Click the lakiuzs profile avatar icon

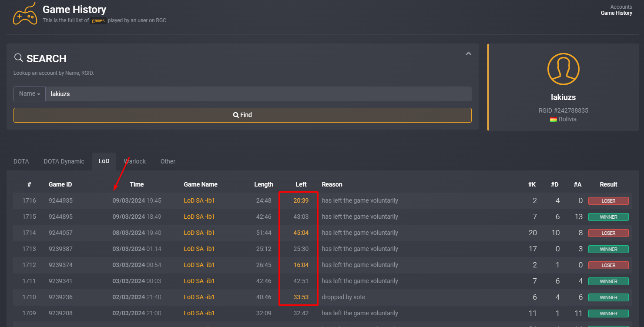(x=563, y=69)
